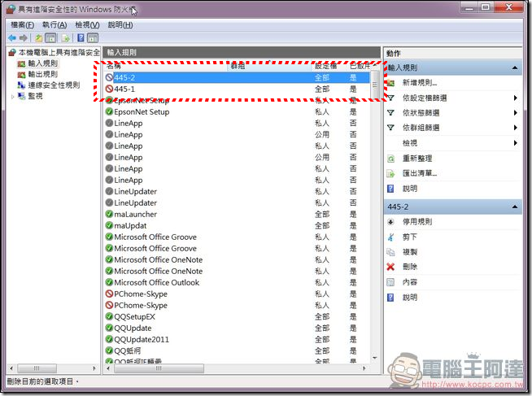
Task: Click 匯出清單... action link
Action: click(420, 173)
